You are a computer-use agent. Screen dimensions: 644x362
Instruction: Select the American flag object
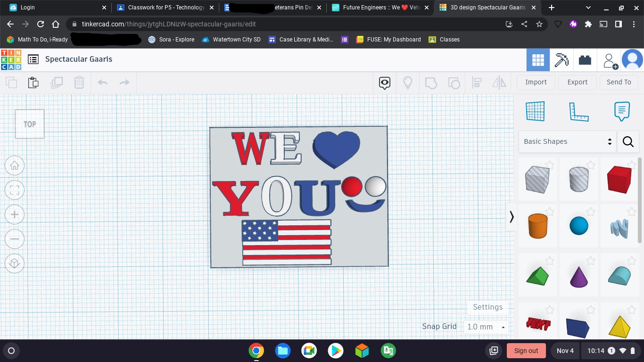pyautogui.click(x=287, y=242)
